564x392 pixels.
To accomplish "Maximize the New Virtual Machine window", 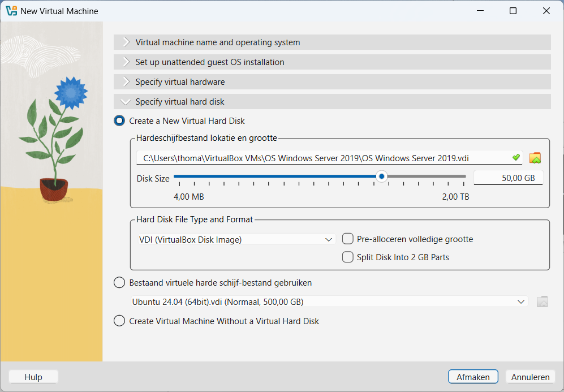I will point(513,11).
